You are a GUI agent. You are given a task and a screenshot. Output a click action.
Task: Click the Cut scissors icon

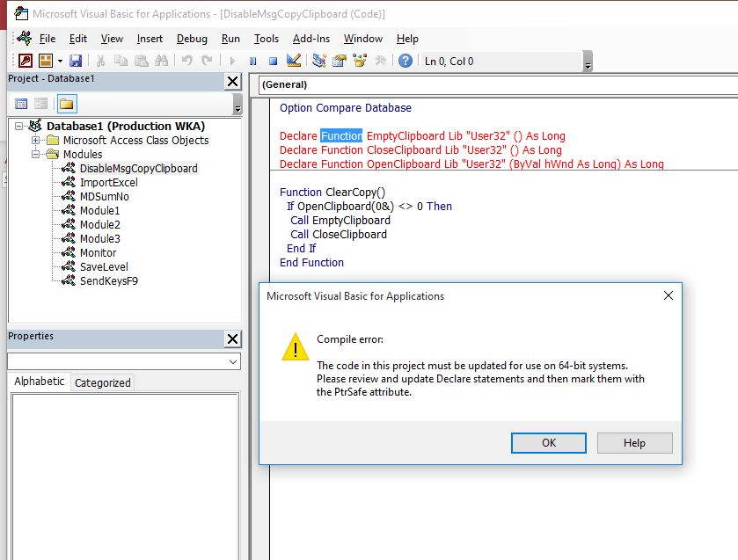pos(100,61)
